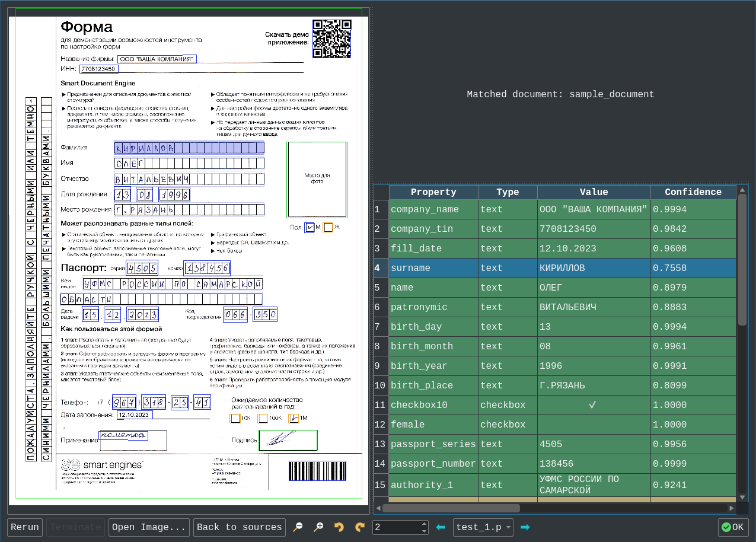The width and height of the screenshot is (756, 542).
Task: Select the surname property cell
Action: (x=433, y=268)
